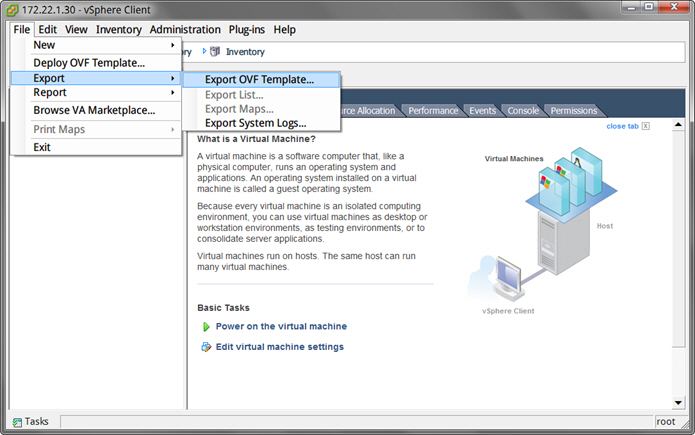
Task: Click the close tab X icon
Action: click(646, 126)
